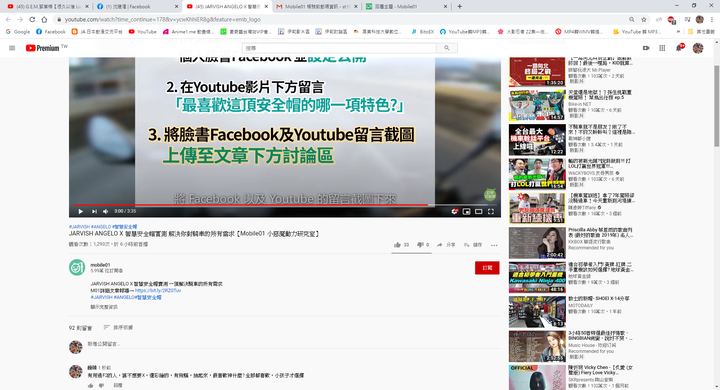Open mobile01 channel name link

tap(100, 265)
